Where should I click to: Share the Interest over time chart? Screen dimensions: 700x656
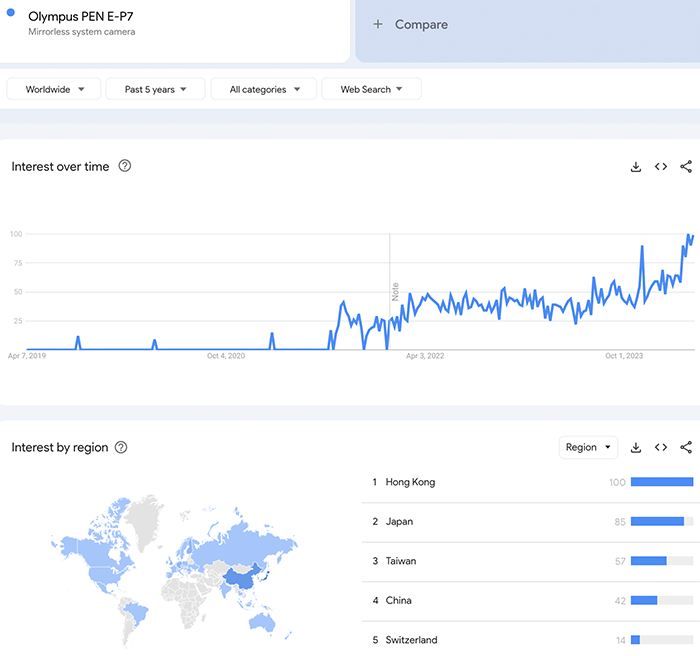(x=686, y=167)
